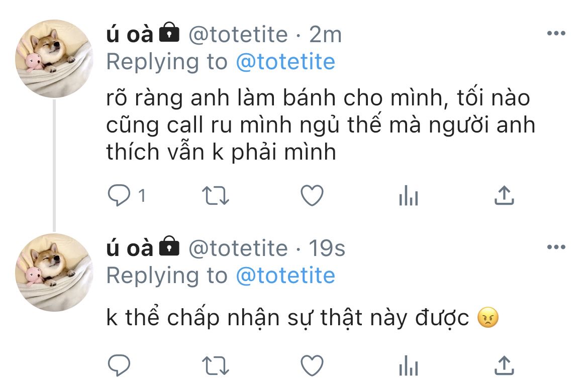Open the ú oà display name on first tweet

click(x=129, y=35)
